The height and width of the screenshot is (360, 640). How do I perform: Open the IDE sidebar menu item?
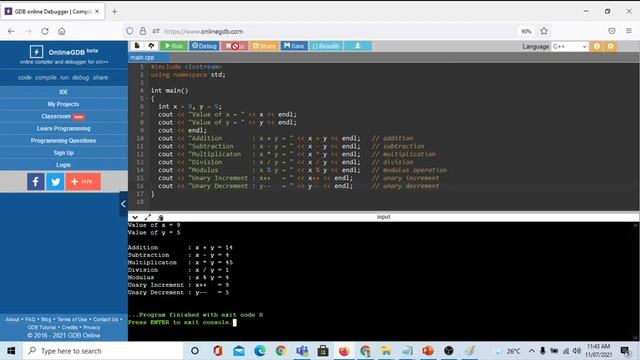pos(63,92)
